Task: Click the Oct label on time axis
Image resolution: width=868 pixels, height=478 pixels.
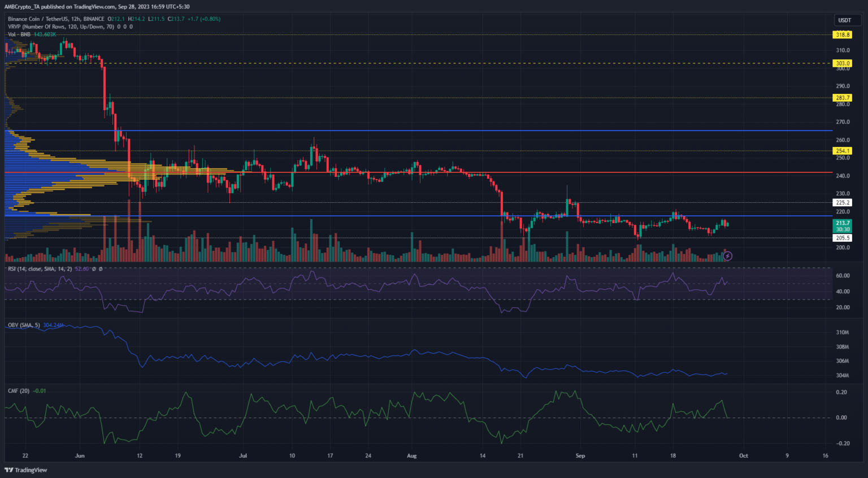Action: pyautogui.click(x=744, y=456)
